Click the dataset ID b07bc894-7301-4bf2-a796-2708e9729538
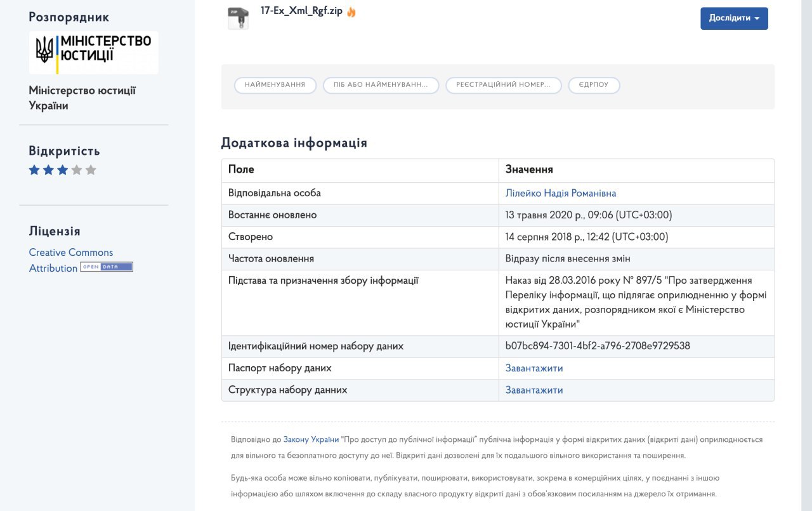This screenshot has width=812, height=511. (598, 346)
